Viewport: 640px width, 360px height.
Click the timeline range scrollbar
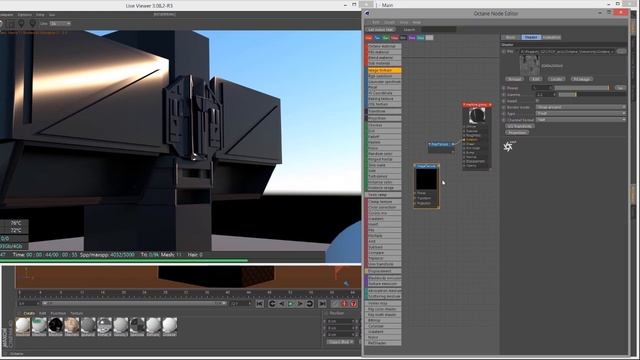(134, 304)
